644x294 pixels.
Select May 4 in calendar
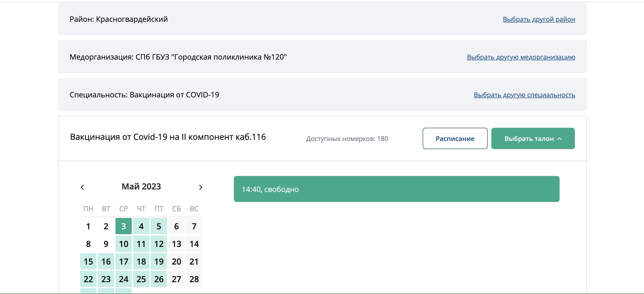(141, 226)
